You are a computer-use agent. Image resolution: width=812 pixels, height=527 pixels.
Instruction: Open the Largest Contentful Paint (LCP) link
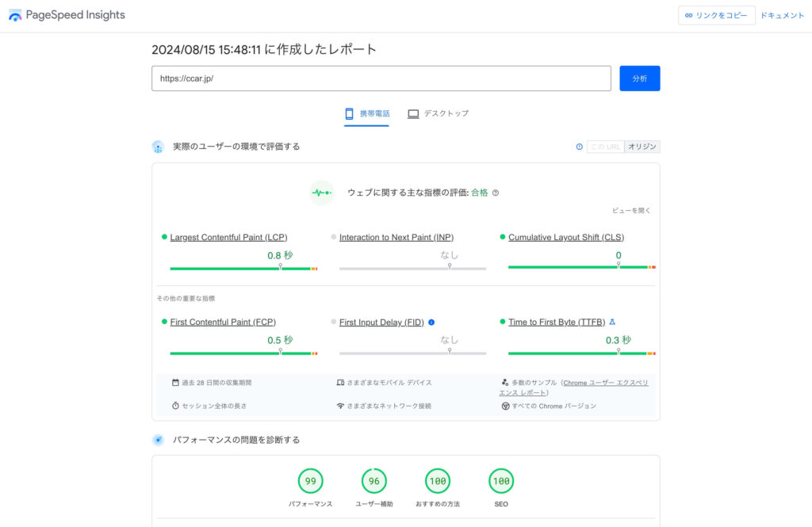(x=228, y=238)
